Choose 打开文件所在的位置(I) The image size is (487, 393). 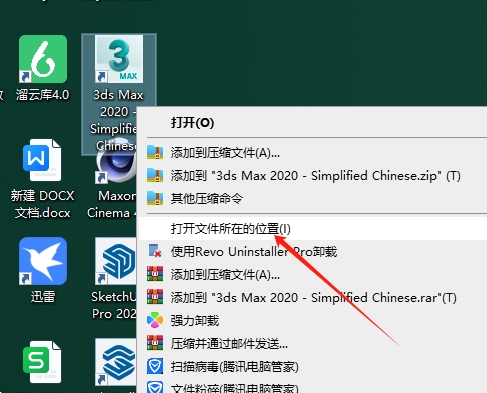(x=312, y=229)
